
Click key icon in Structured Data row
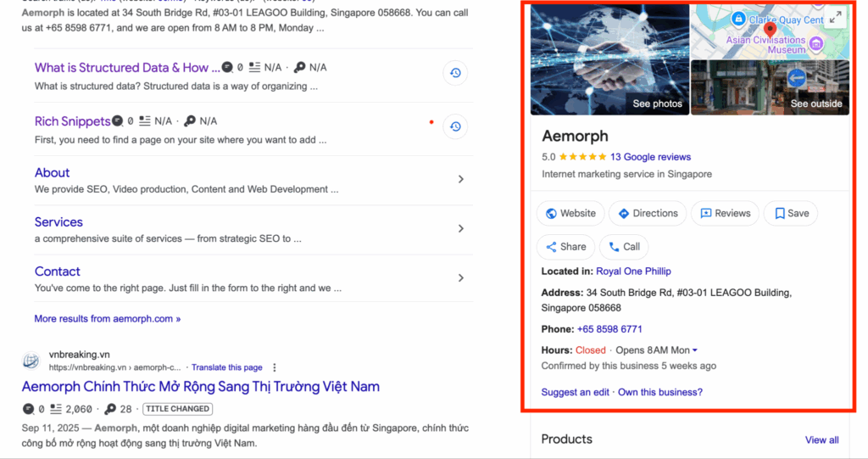click(x=299, y=67)
